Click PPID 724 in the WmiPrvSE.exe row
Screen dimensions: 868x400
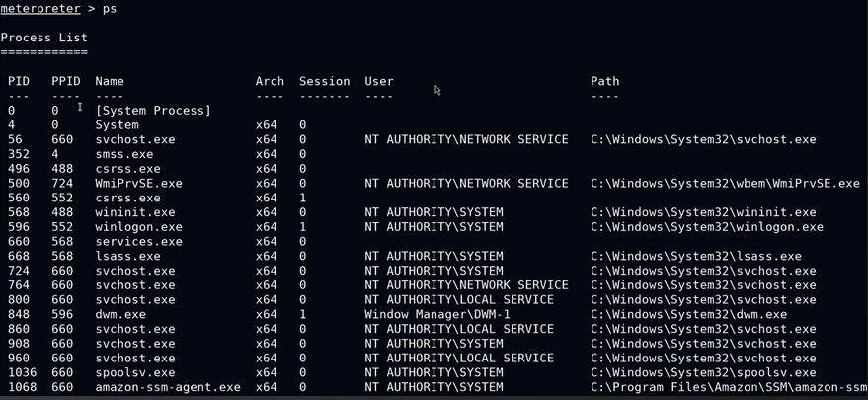tap(62, 183)
